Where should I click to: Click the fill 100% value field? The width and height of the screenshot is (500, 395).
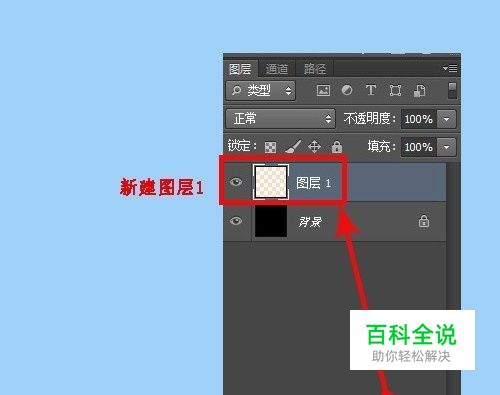tap(419, 147)
